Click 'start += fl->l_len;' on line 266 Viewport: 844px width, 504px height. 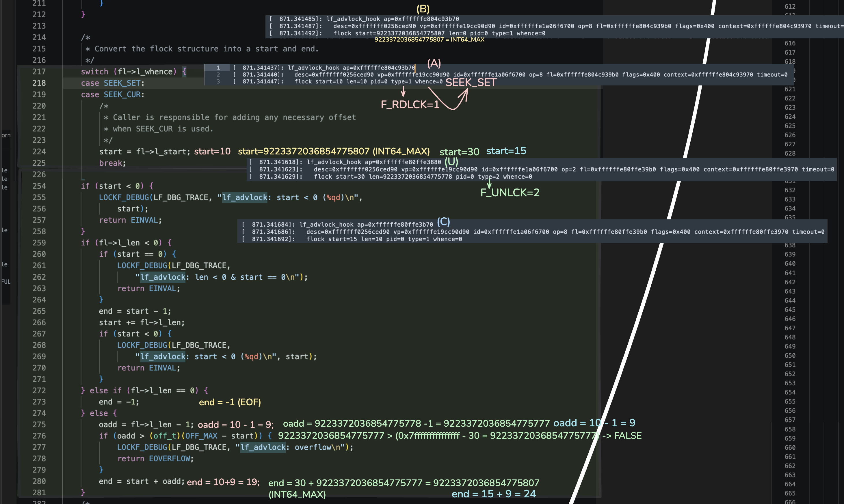142,322
